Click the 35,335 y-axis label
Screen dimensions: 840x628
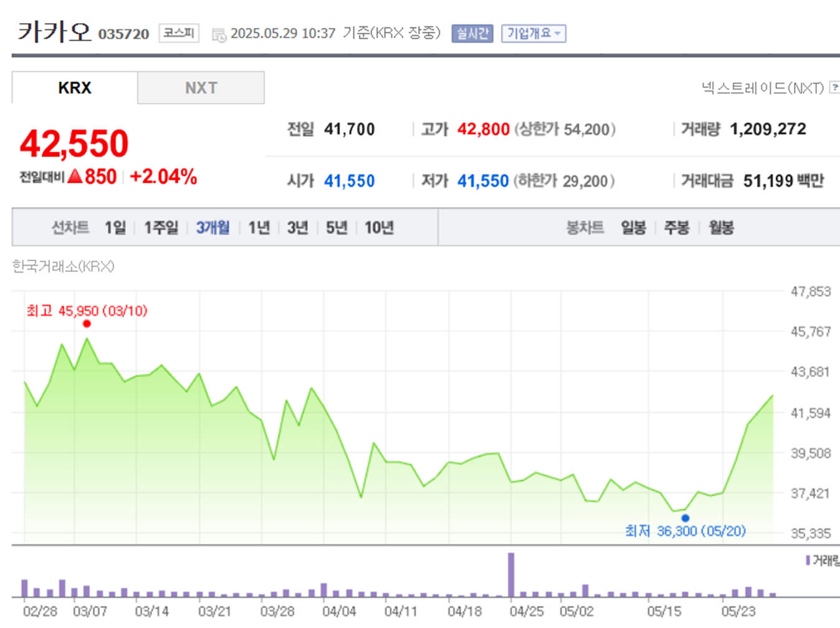pos(811,534)
